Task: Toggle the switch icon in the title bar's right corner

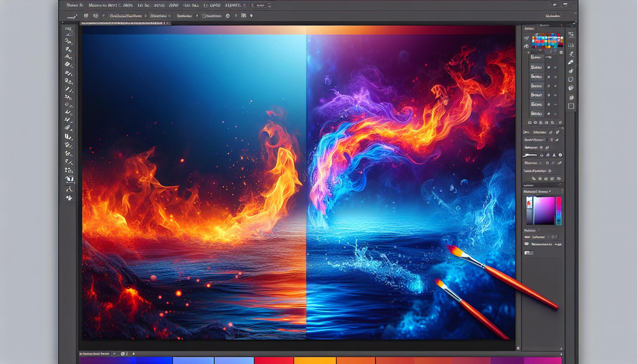Action: [x=554, y=5]
